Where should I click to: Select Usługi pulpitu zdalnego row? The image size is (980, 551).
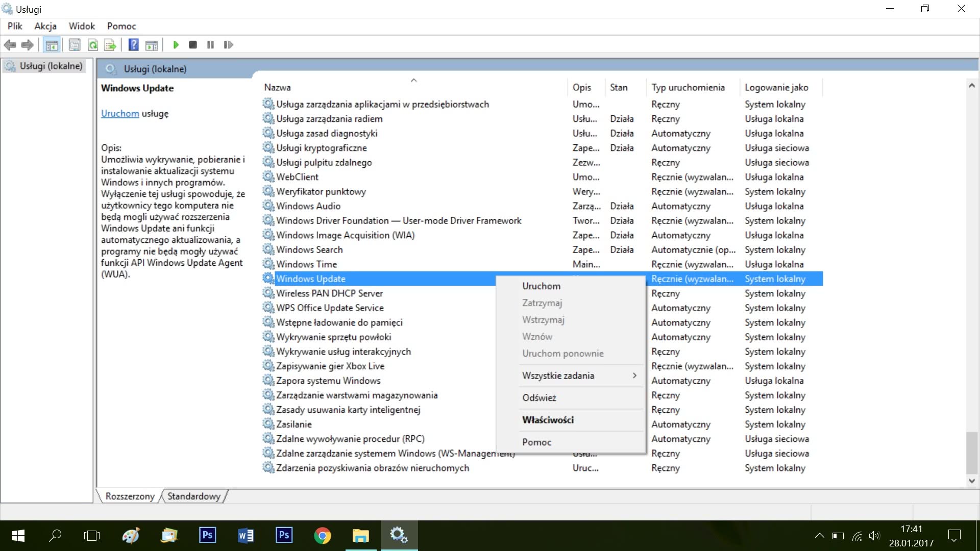(543, 162)
